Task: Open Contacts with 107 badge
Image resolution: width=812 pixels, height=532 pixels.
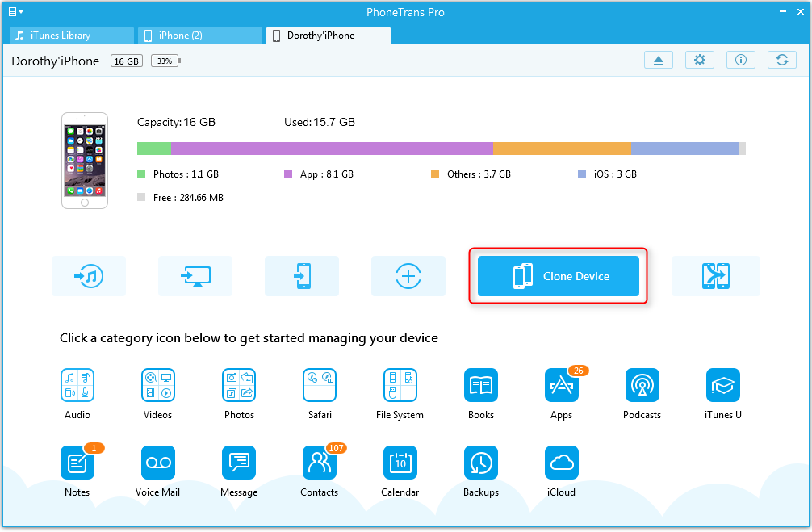Action: pyautogui.click(x=320, y=463)
